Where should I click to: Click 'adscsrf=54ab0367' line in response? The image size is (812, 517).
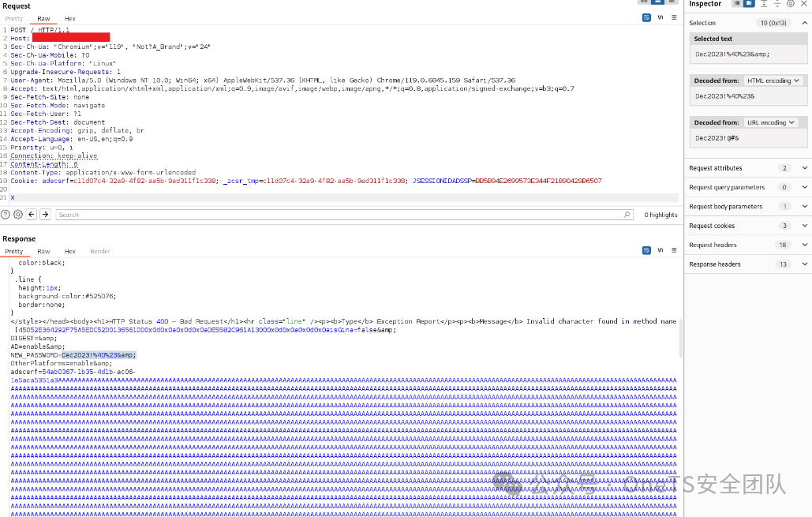click(73, 372)
